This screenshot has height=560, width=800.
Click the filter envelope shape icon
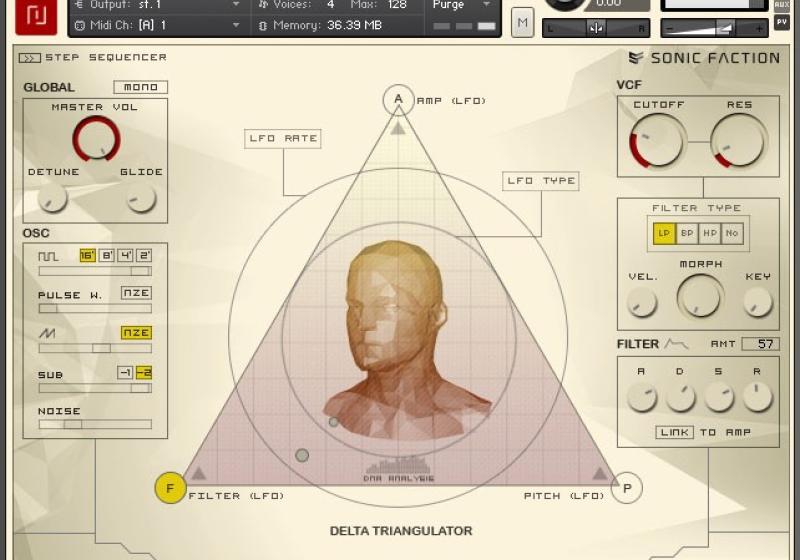677,344
